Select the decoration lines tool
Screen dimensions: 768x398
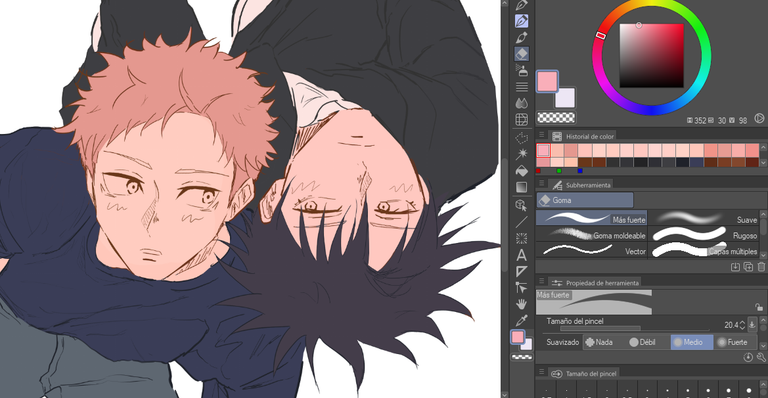(522, 87)
